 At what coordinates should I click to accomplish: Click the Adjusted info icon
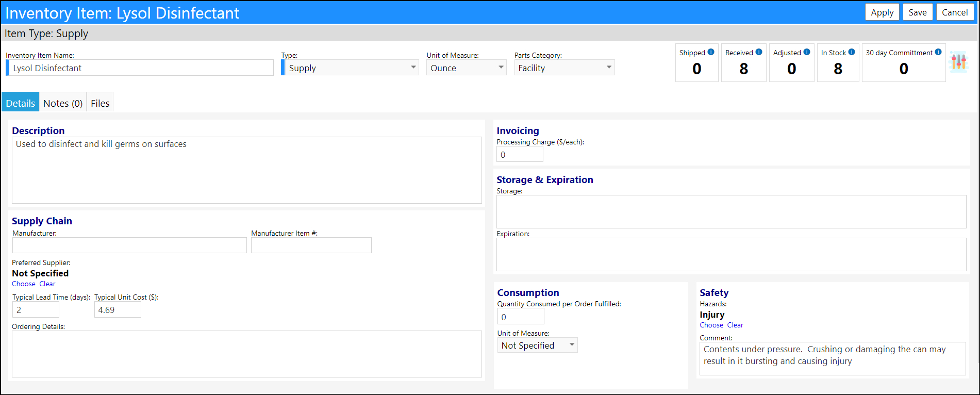coord(807,52)
